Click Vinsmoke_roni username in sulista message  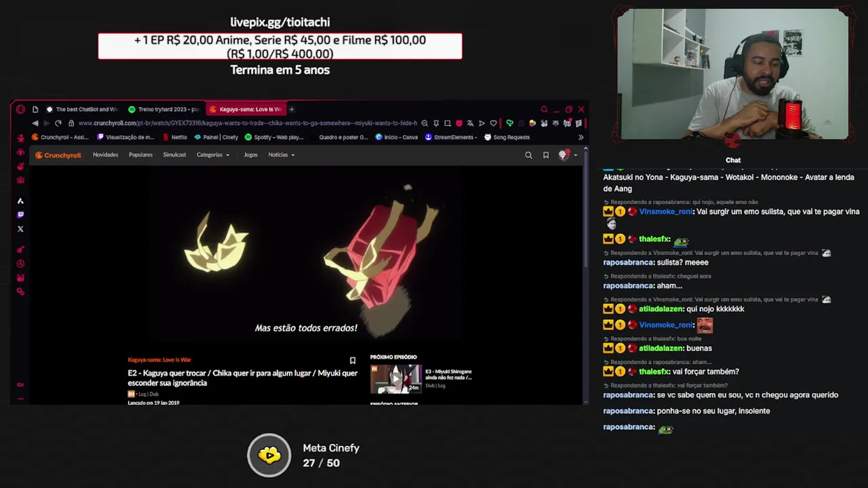point(666,211)
